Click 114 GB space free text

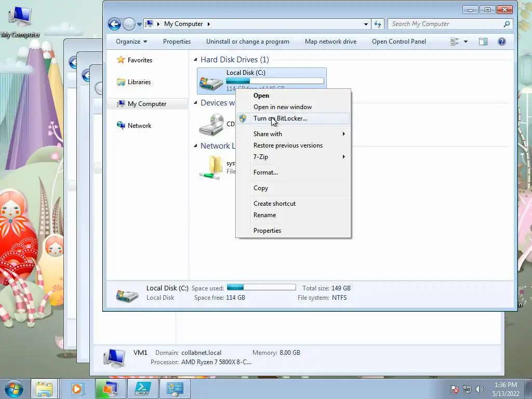point(235,298)
